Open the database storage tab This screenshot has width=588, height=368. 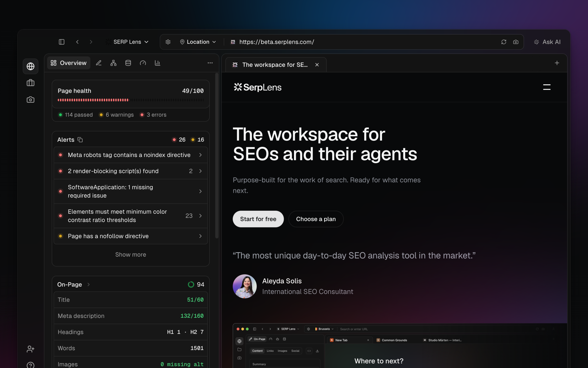(128, 63)
